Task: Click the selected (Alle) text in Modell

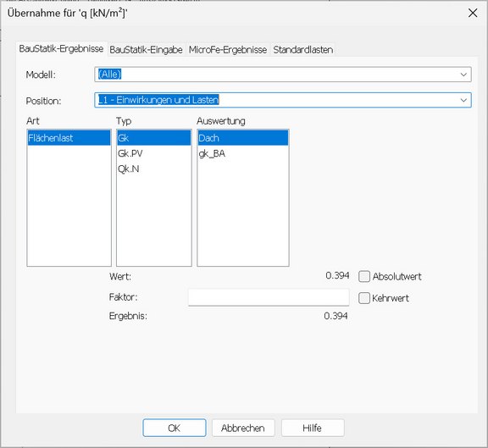Action: pos(109,75)
